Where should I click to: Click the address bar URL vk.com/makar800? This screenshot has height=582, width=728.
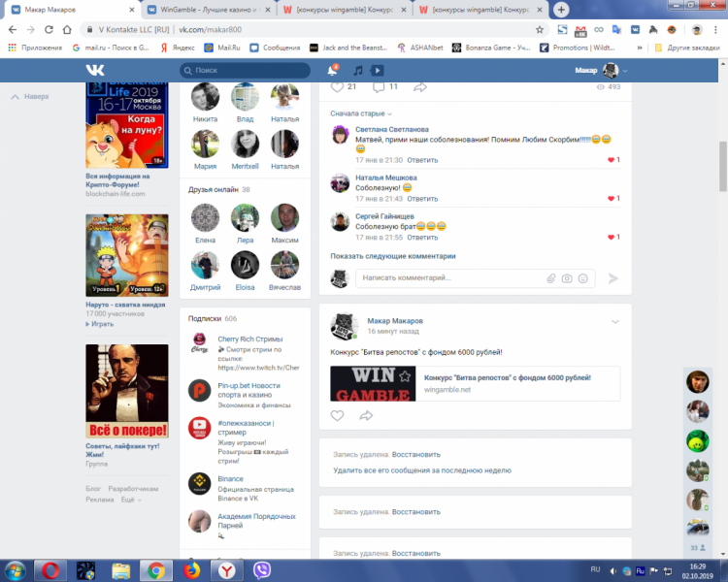pyautogui.click(x=210, y=30)
